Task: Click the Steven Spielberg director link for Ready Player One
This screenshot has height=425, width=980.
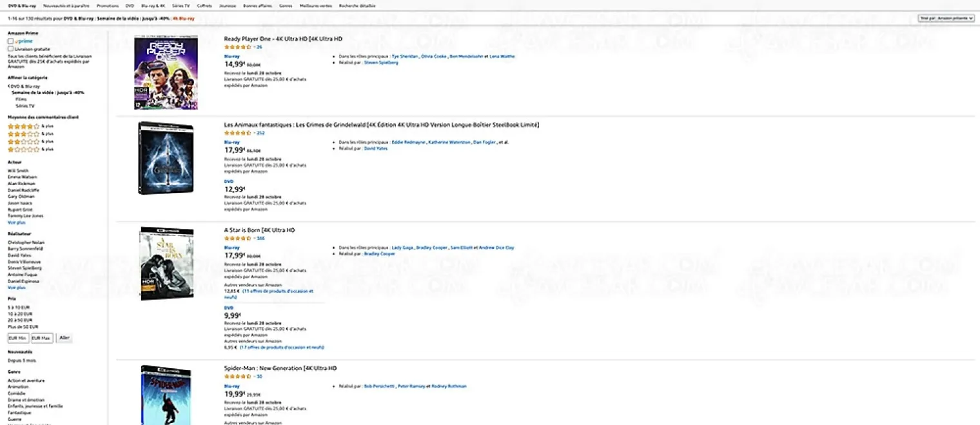Action: click(381, 63)
